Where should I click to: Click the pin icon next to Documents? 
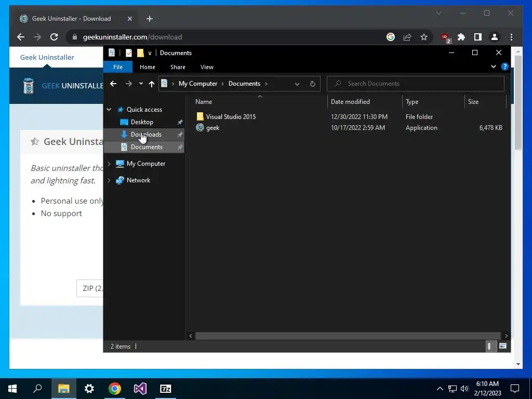click(180, 147)
